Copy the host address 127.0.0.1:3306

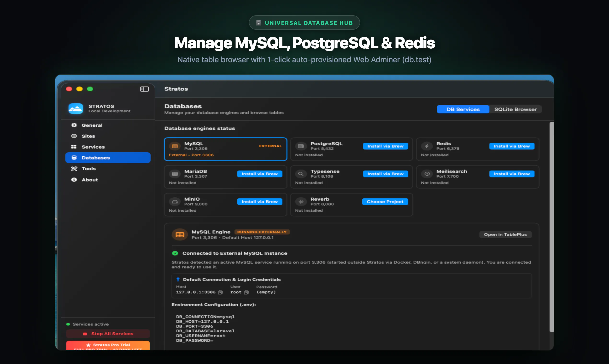[221, 292]
